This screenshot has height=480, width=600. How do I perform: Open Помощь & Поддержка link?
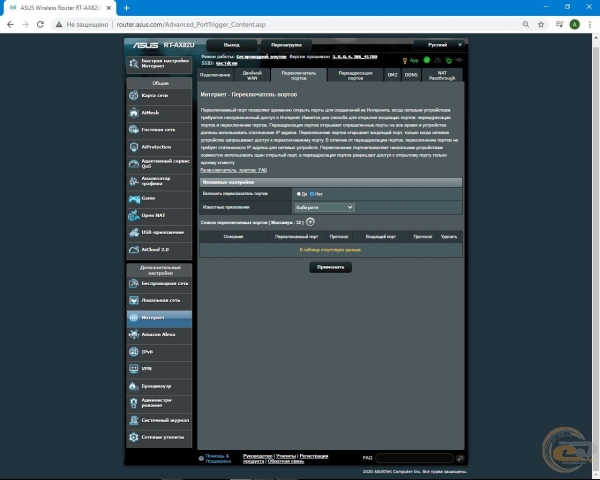tap(218, 459)
